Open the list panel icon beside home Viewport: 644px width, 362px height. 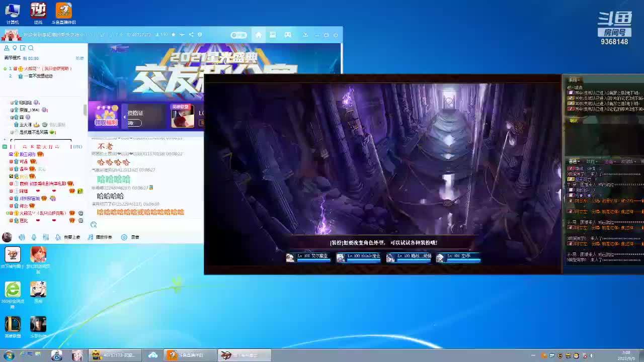[x=273, y=35]
